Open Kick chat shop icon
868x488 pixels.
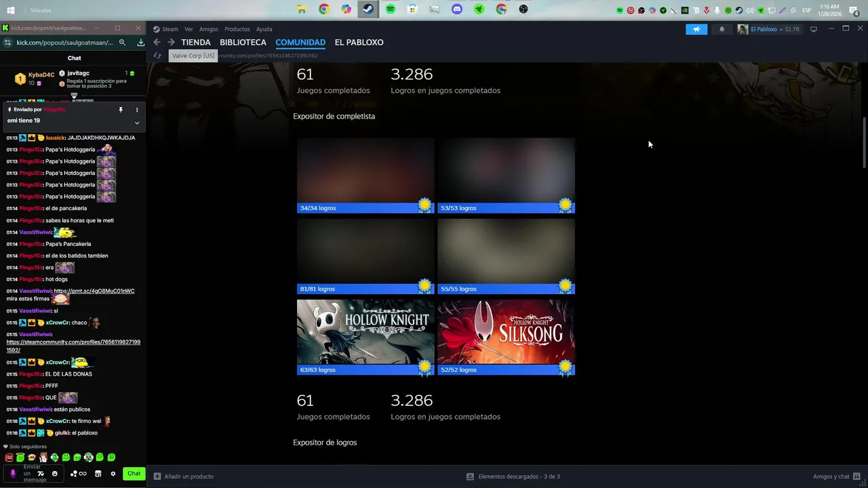[x=98, y=474]
